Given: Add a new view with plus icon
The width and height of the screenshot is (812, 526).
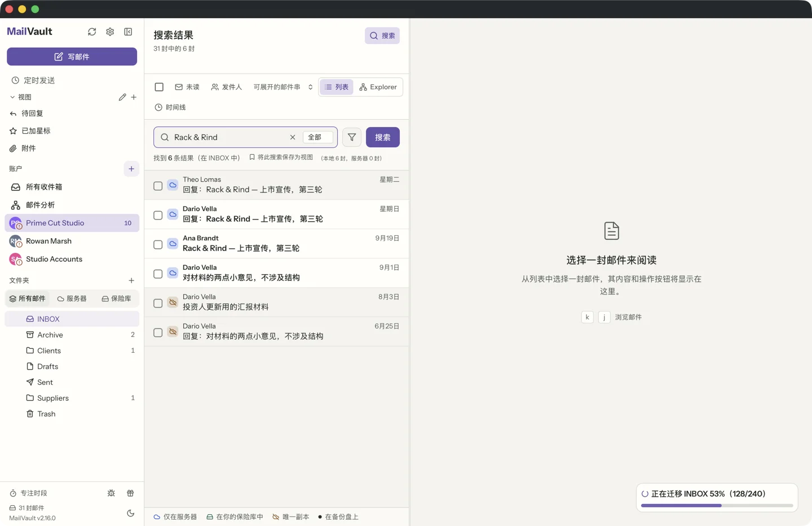Looking at the screenshot, I should (x=134, y=97).
